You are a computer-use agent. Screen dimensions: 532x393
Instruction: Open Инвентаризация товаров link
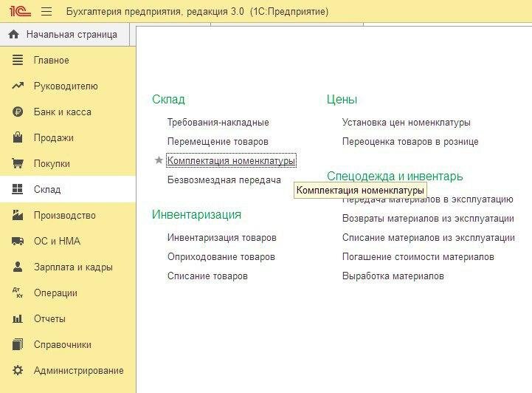(222, 237)
